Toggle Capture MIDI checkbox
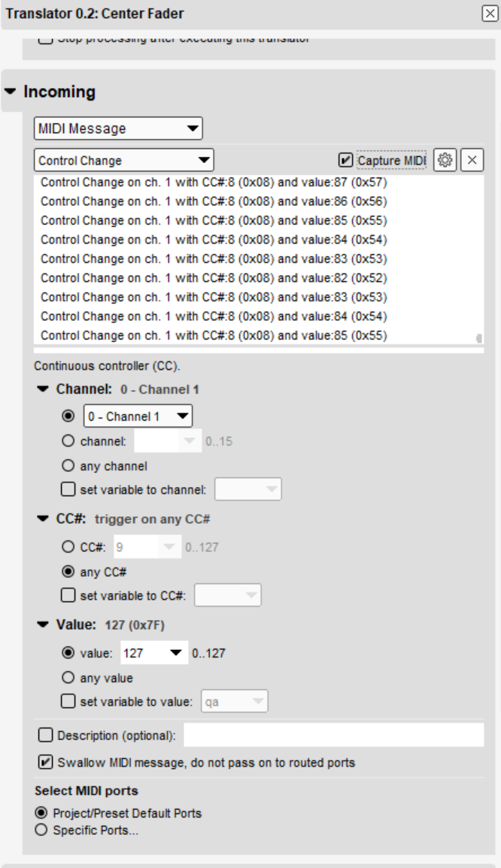Viewport: 501px width, 868px height. (x=345, y=160)
